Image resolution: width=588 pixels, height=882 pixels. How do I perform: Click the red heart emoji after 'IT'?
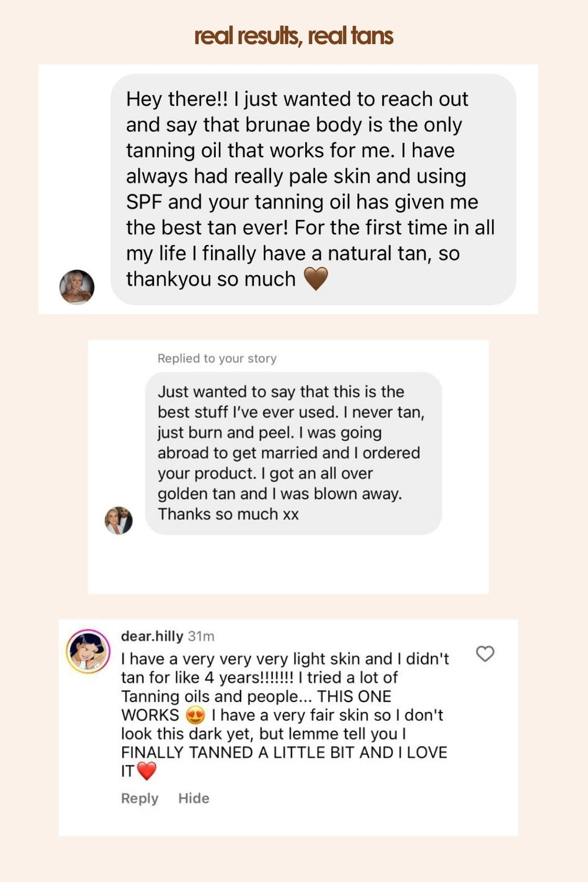point(147,771)
